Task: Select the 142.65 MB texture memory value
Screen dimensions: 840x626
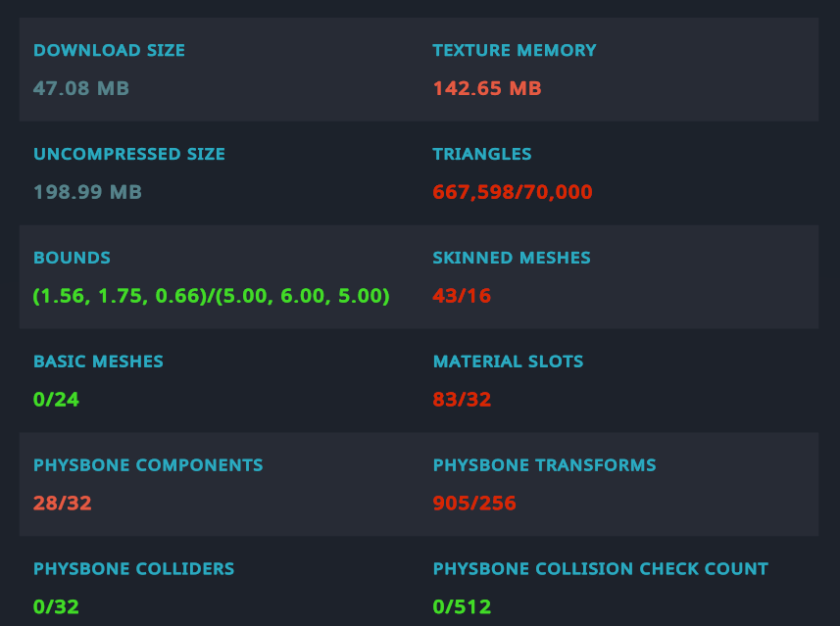Action: coord(487,88)
